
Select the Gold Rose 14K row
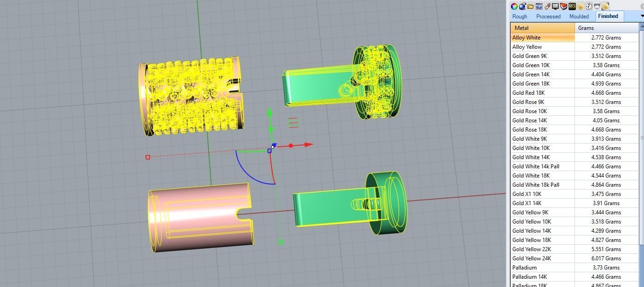(x=574, y=121)
